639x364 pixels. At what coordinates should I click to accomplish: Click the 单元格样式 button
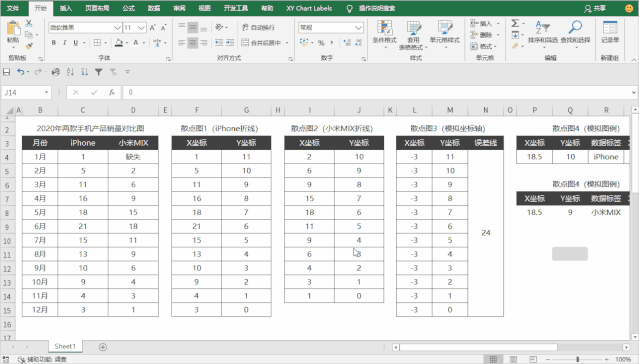tap(445, 33)
